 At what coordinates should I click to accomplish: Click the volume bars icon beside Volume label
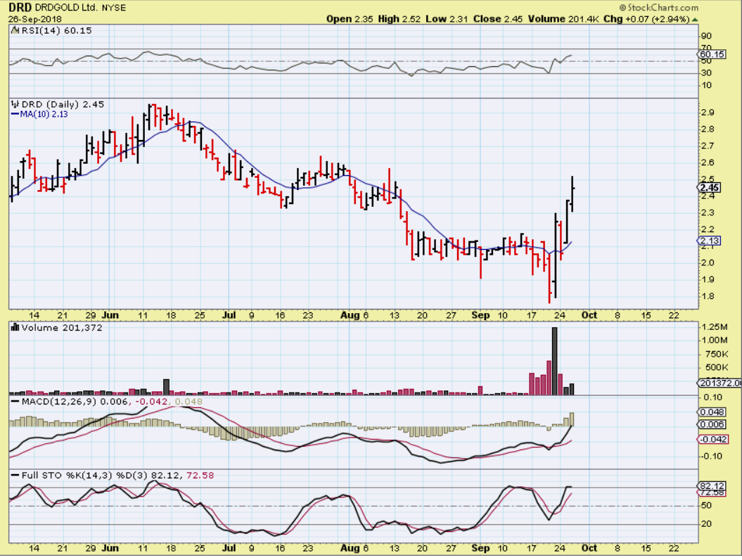13,327
